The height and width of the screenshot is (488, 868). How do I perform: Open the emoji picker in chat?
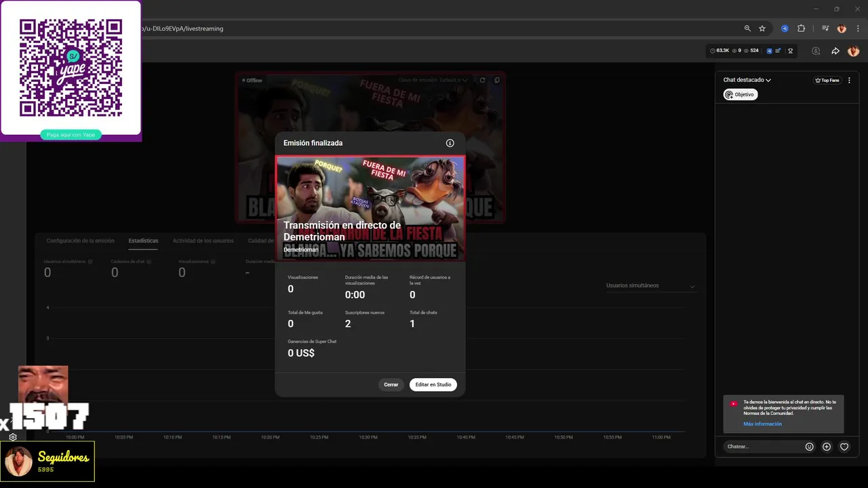click(809, 447)
